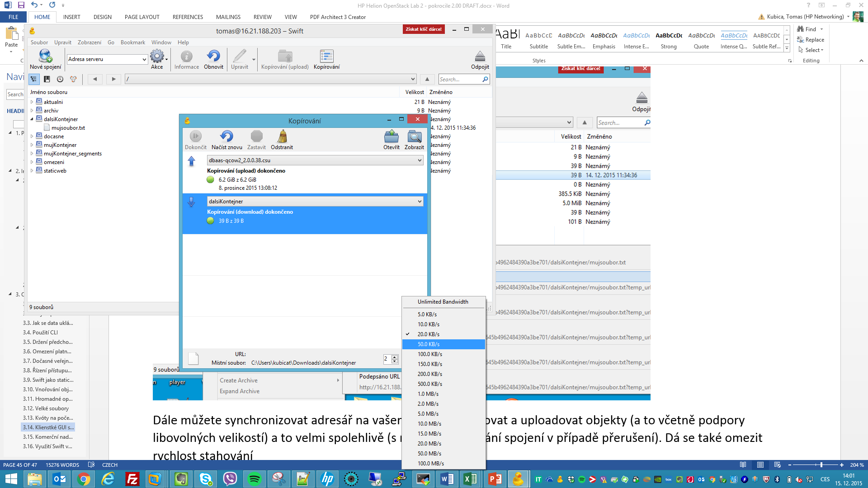The image size is (868, 488).
Task: Open the Bookmark menu
Action: pyautogui.click(x=133, y=42)
